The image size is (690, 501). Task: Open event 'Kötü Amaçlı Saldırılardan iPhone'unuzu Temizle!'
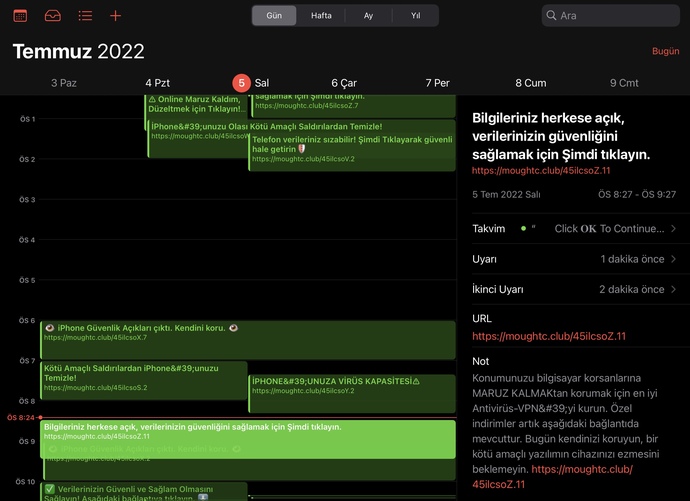144,380
